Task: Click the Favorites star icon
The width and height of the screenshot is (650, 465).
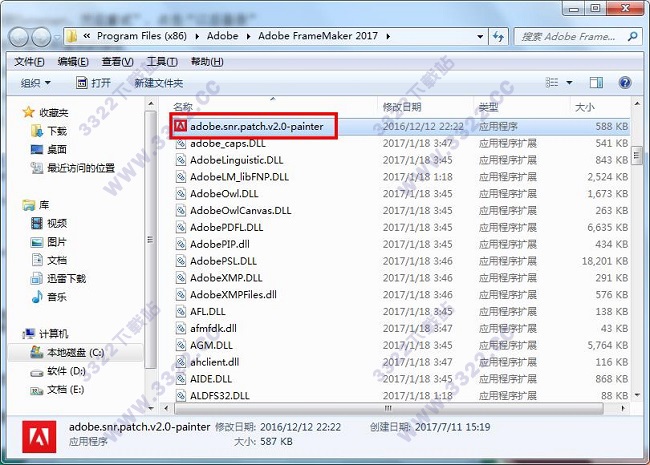Action: click(29, 112)
